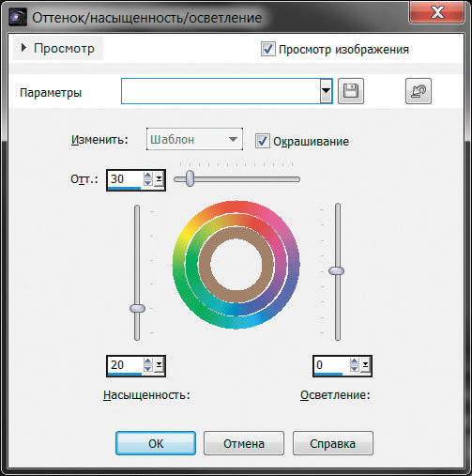Open the Отт. value slider popup arrow
472x476 pixels.
[x=159, y=179]
